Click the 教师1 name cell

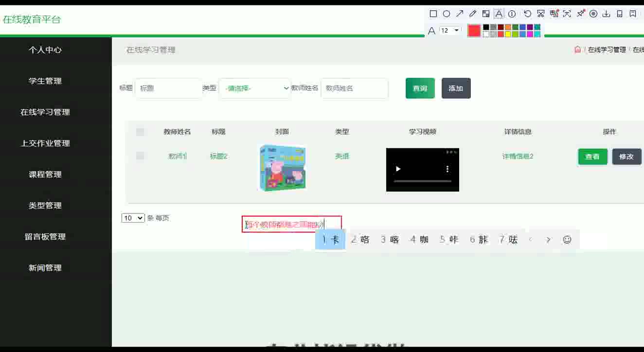click(178, 156)
